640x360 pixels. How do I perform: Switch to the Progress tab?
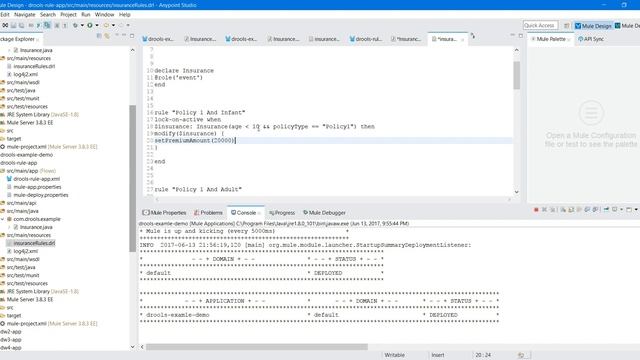point(282,213)
